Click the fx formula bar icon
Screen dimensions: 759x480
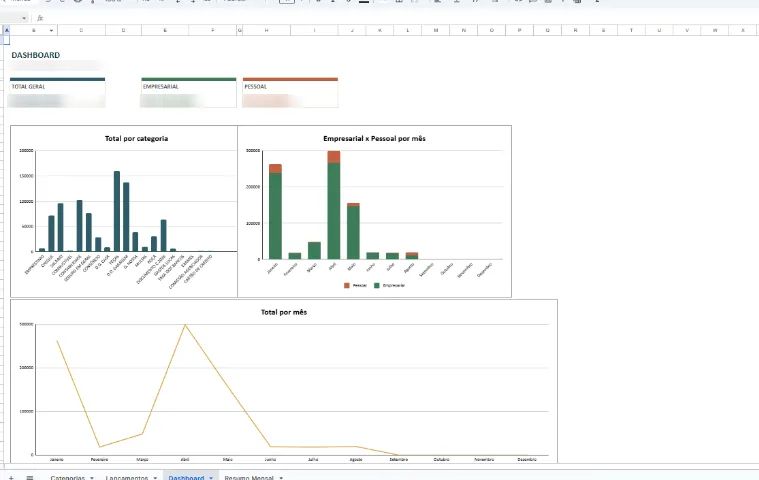click(40, 18)
